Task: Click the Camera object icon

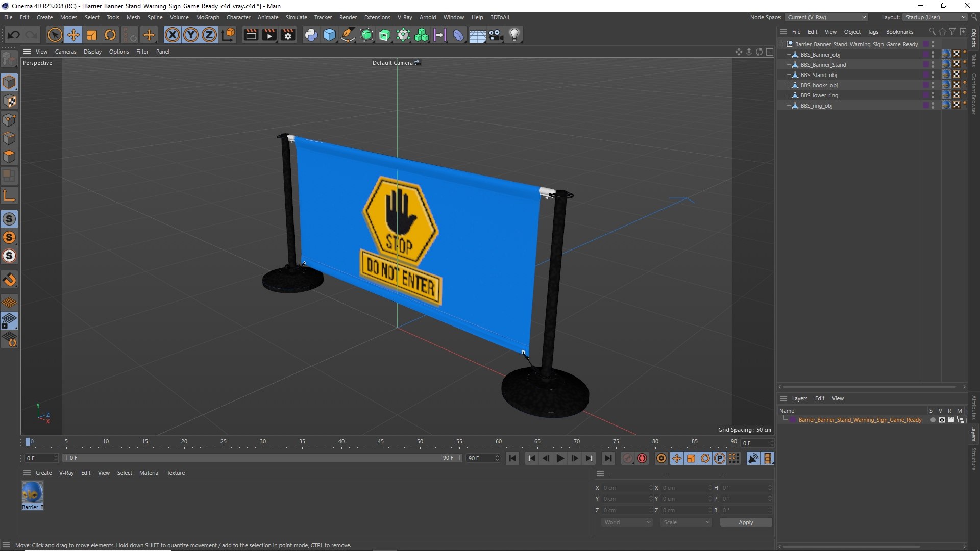Action: coord(496,35)
